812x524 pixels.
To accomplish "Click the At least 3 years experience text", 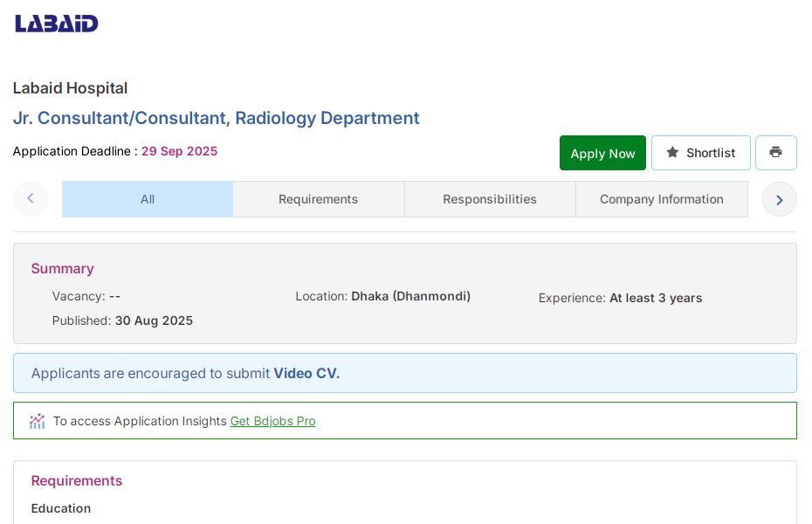I will (x=655, y=298).
